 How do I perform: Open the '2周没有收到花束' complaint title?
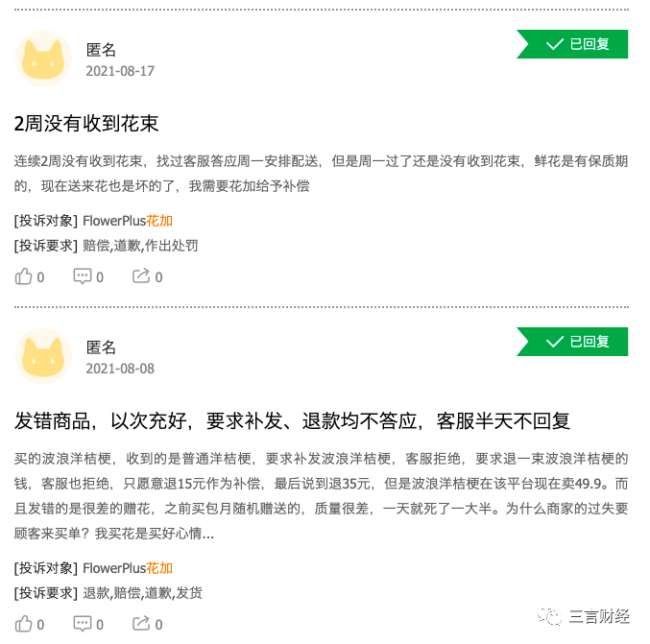(x=86, y=124)
